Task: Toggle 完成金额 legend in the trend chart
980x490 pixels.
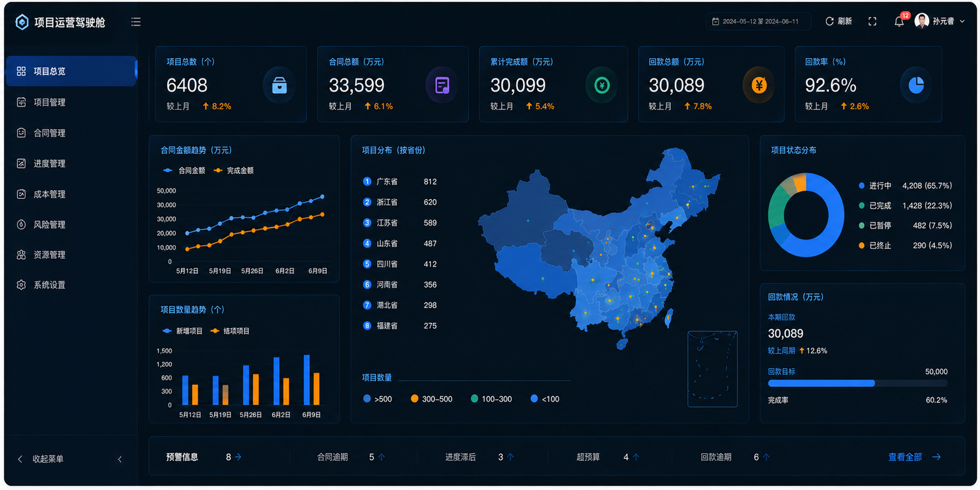Action: tap(234, 170)
